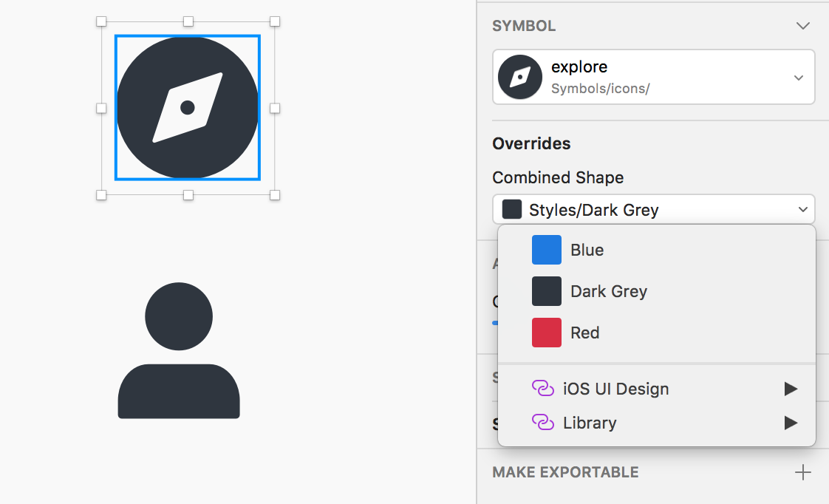Viewport: 829px width, 504px height.
Task: Collapse the SYMBOL section chevron
Action: pos(803,25)
